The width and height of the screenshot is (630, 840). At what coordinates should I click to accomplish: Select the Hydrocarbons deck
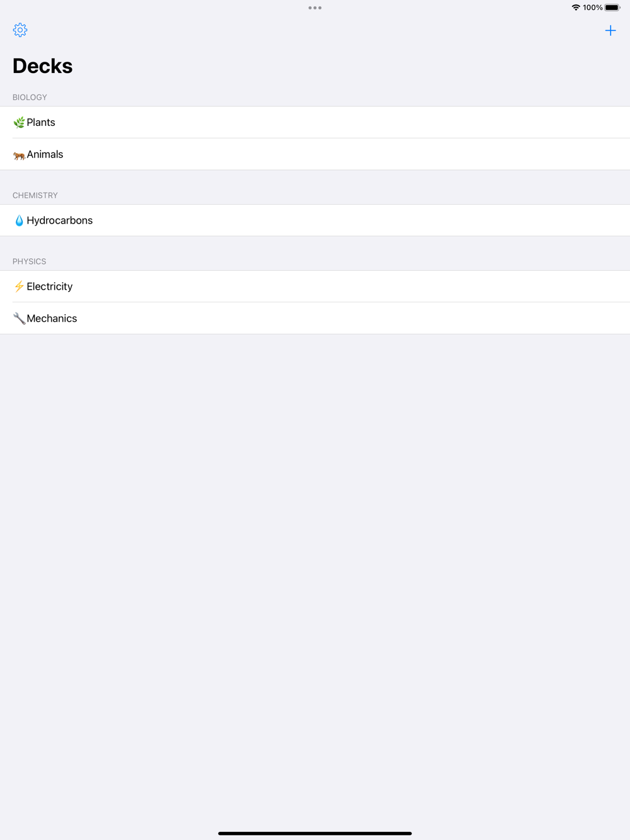[x=315, y=220]
